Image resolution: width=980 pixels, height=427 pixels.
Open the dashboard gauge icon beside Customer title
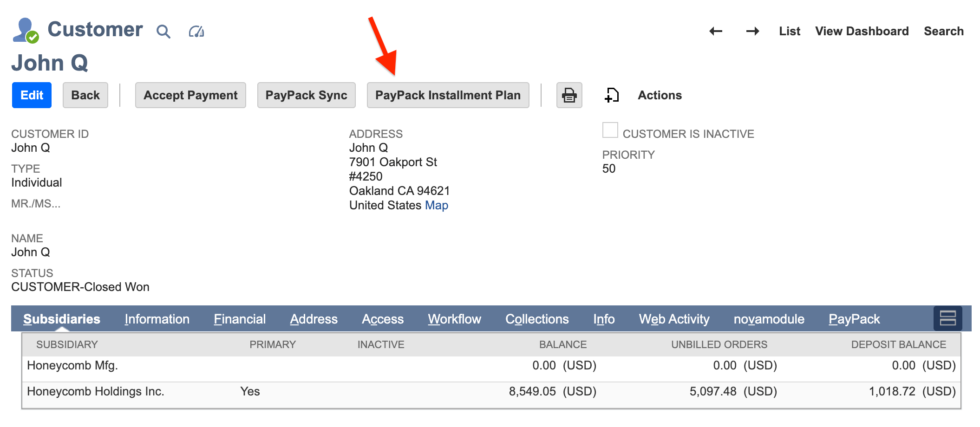196,31
